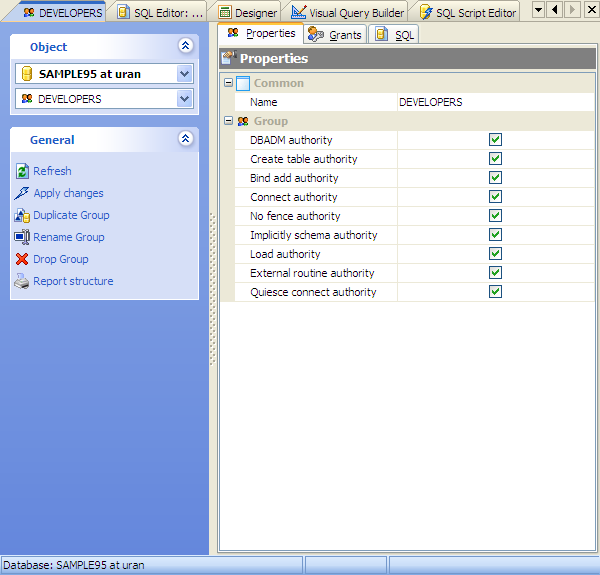
Task: Collapse the Object panel chevron
Action: tap(184, 46)
